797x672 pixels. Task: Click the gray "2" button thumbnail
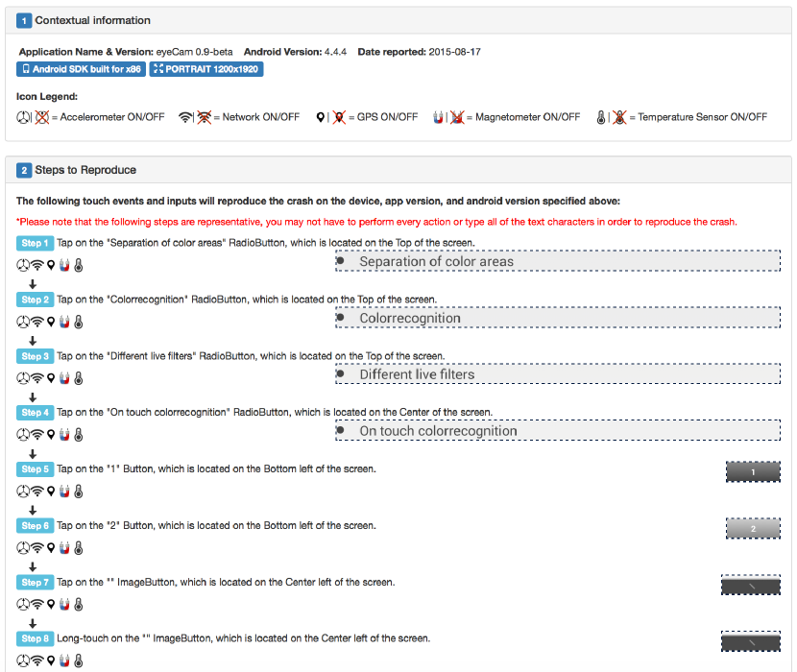[753, 528]
